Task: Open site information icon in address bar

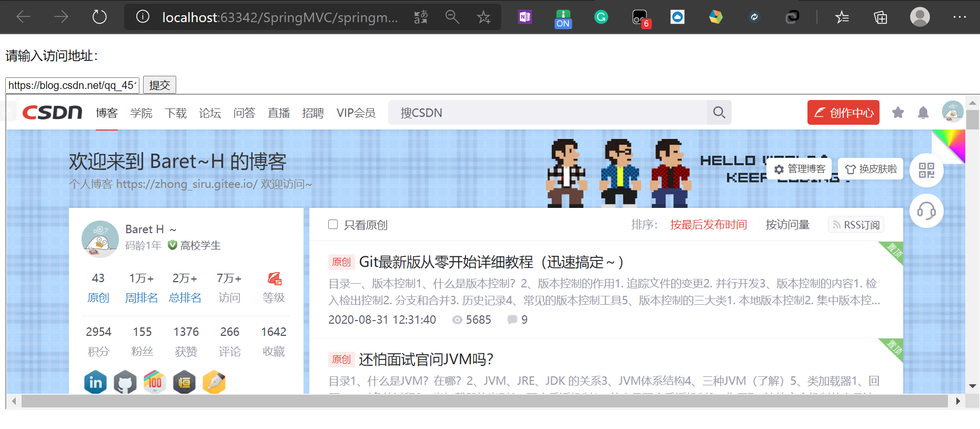Action: [x=143, y=17]
